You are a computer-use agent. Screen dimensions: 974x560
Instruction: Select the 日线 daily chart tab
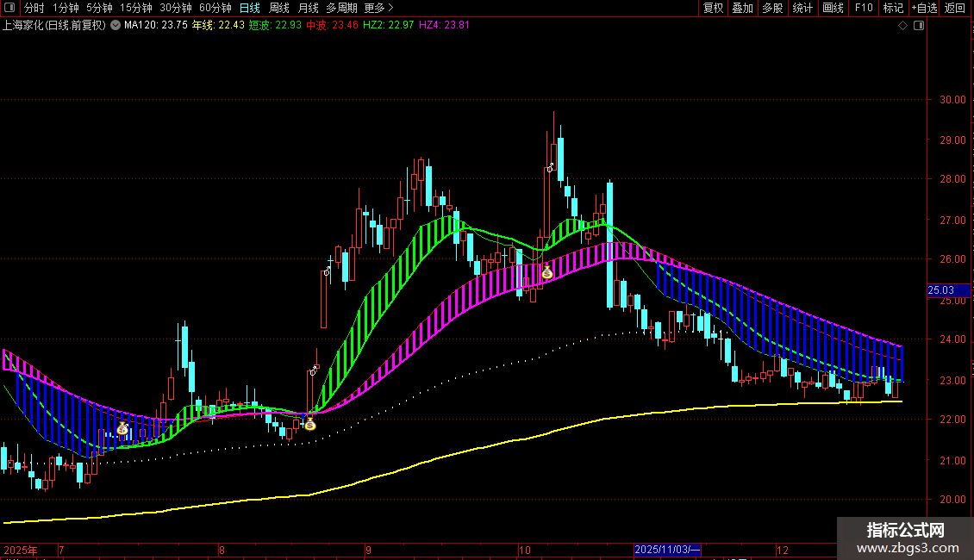(250, 8)
